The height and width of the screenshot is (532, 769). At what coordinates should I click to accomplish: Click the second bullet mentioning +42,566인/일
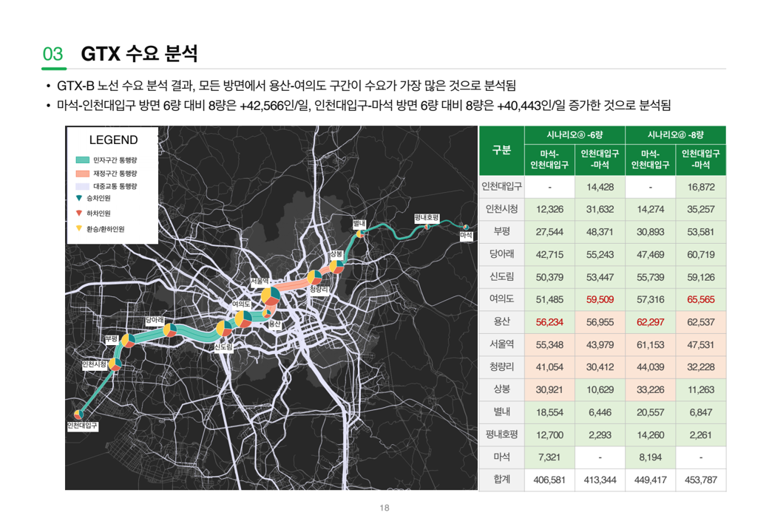(x=364, y=106)
